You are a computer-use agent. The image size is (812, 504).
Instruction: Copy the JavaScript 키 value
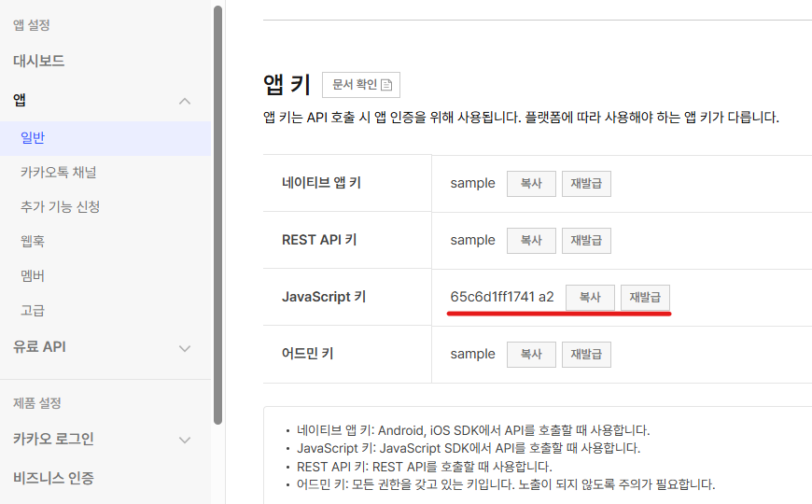coord(590,298)
